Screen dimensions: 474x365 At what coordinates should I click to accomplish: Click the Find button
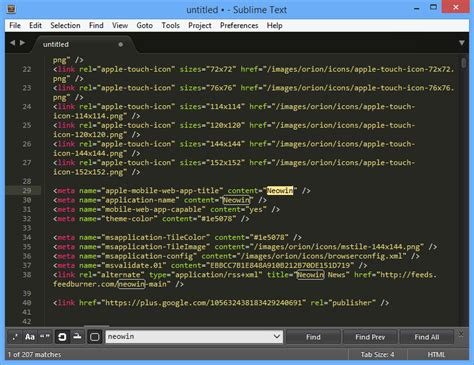click(313, 337)
